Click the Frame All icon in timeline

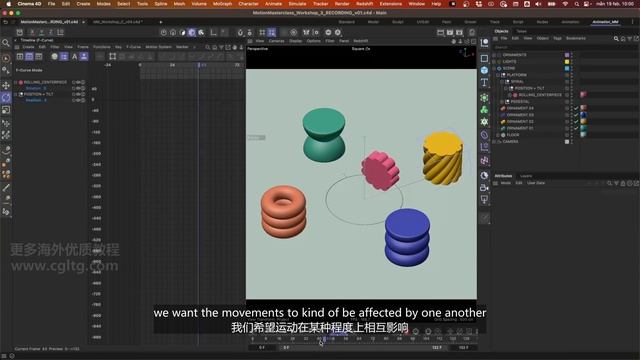(113, 57)
